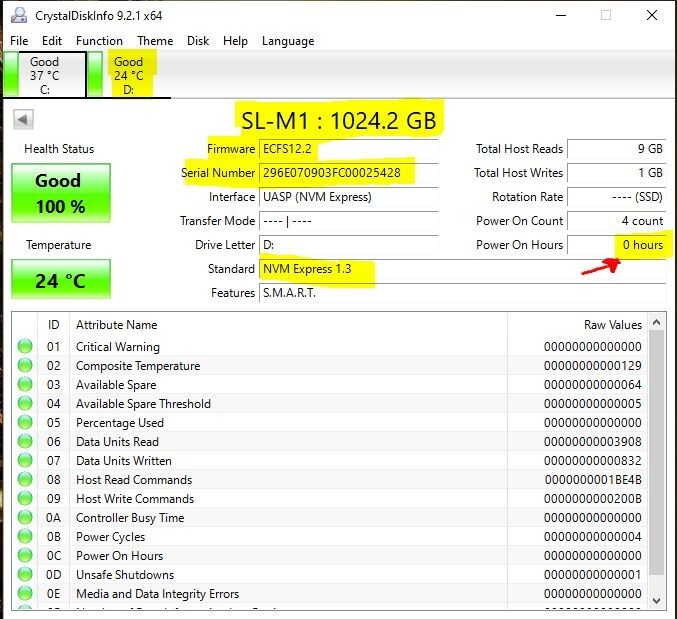Click raw value 0000000003908
Screen dimensions: 677x619
[593, 442]
